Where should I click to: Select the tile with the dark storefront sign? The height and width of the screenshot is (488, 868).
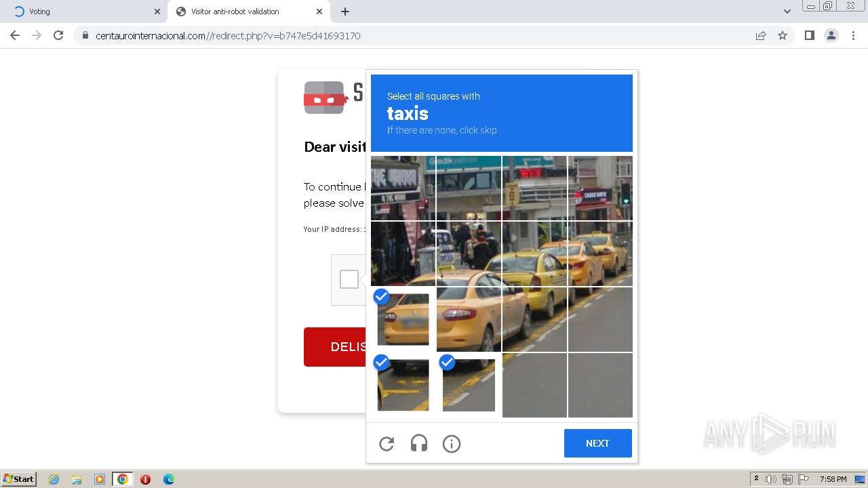pyautogui.click(x=403, y=188)
